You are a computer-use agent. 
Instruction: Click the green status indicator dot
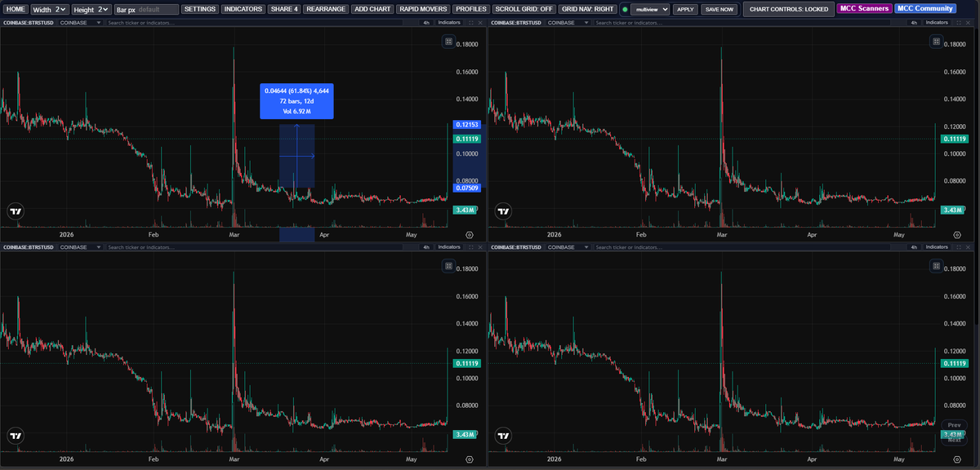coord(625,10)
